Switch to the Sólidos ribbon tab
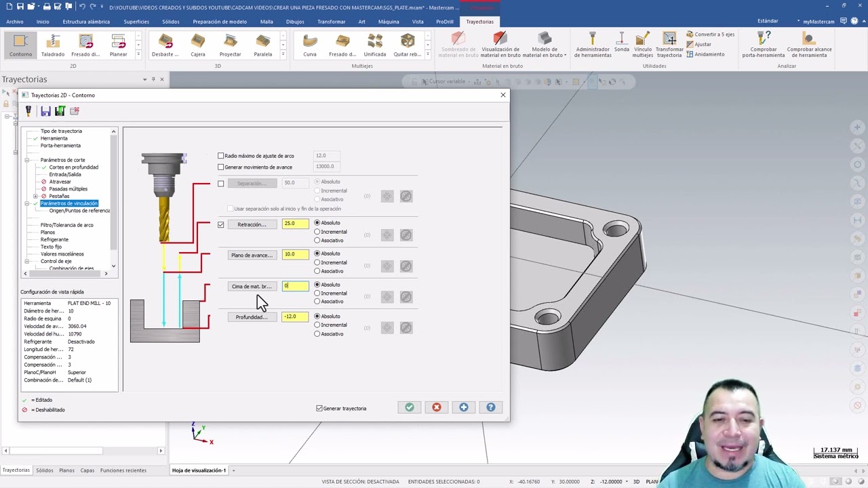Image resolution: width=868 pixels, height=488 pixels. pyautogui.click(x=170, y=22)
